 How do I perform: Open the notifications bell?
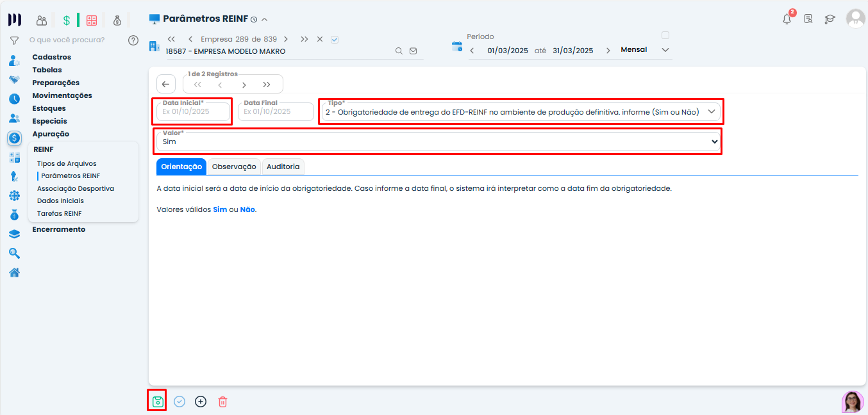(x=787, y=19)
